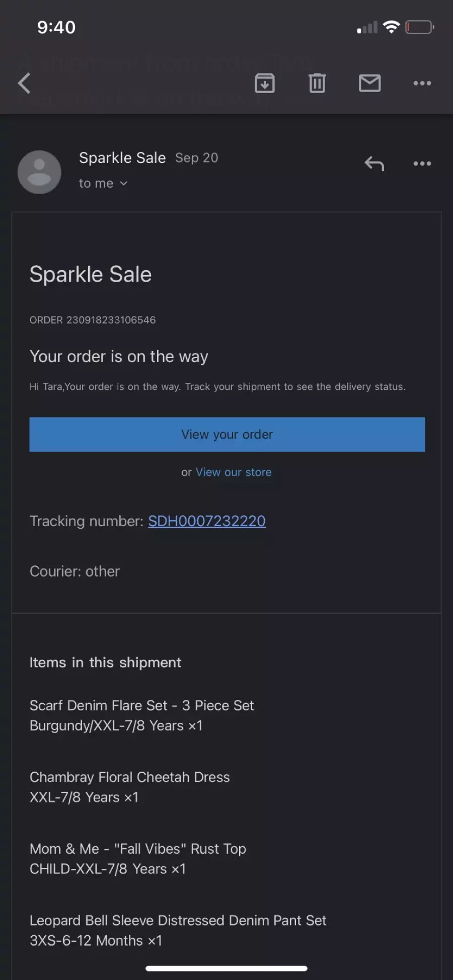Delete the email using the trash icon
The width and height of the screenshot is (453, 980).
point(317,84)
